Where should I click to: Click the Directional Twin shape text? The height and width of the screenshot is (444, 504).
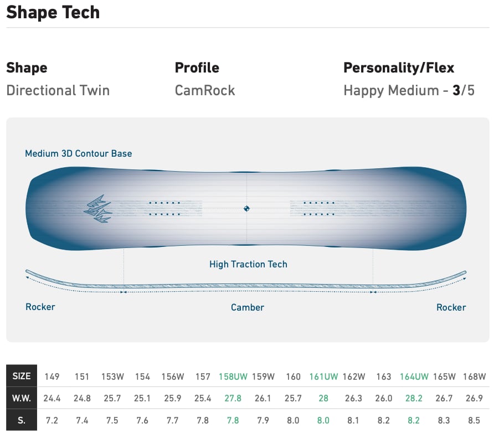[58, 90]
